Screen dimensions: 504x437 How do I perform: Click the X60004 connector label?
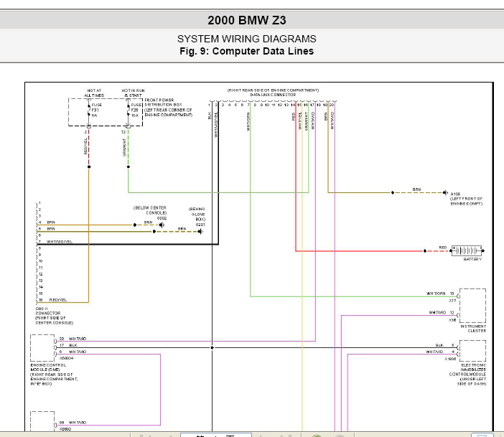click(x=66, y=358)
